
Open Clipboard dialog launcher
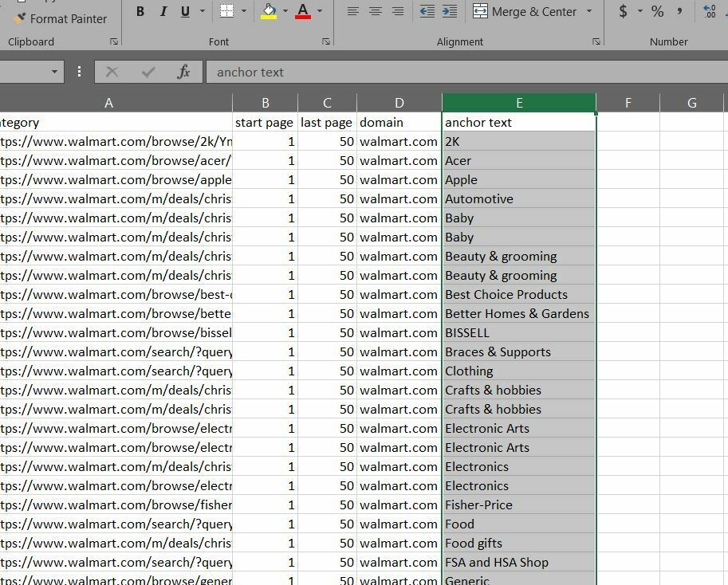(x=114, y=41)
